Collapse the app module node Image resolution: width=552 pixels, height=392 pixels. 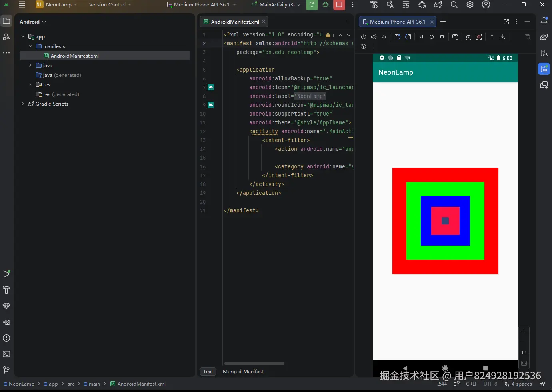(23, 36)
